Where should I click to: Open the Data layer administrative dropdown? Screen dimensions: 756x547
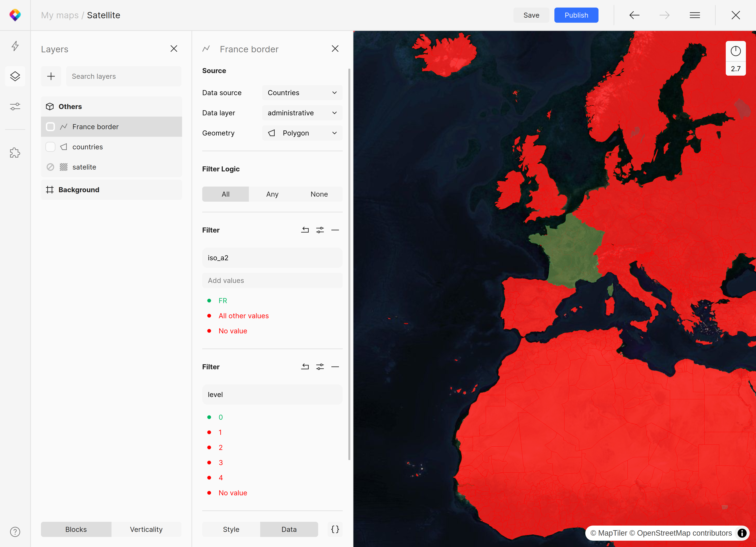(x=302, y=113)
